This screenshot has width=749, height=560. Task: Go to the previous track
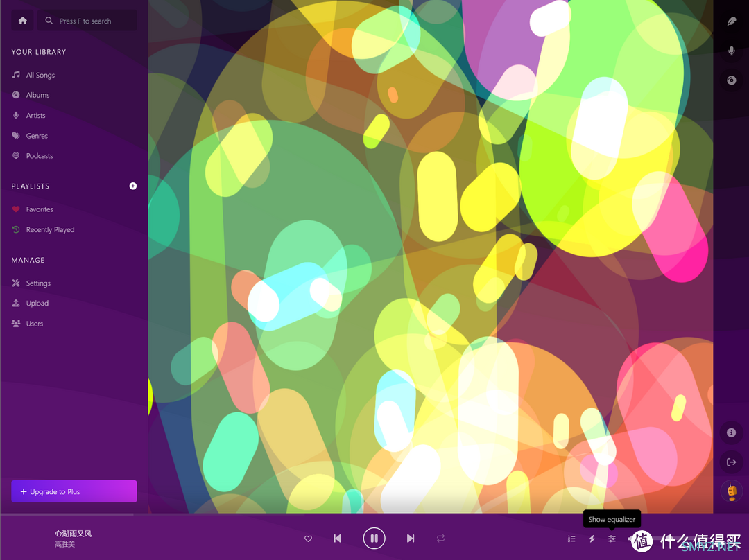tap(338, 539)
